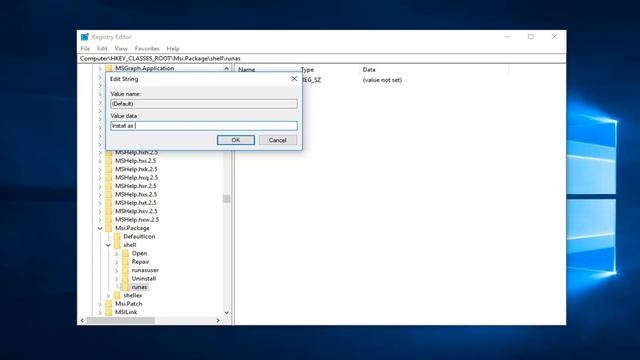Viewport: 640px width, 360px height.
Task: Cancel the Edit String dialog
Action: [x=278, y=140]
